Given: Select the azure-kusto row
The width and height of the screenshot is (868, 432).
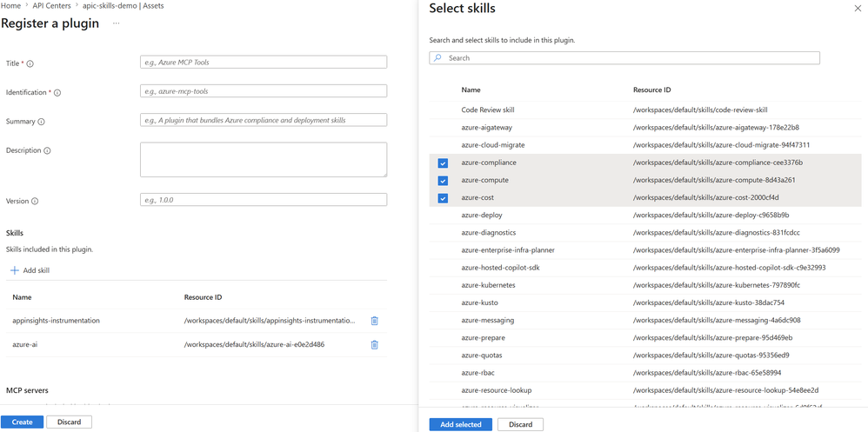Looking at the screenshot, I should pyautogui.click(x=645, y=302).
